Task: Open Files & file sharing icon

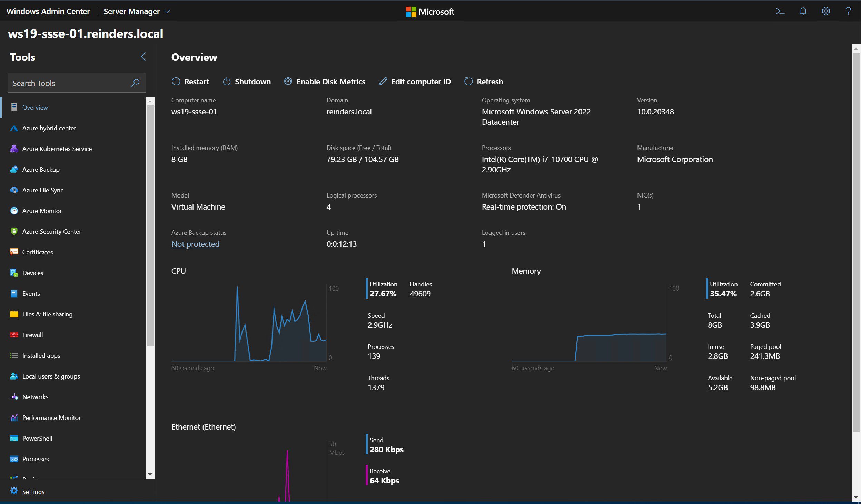Action: [x=14, y=314]
